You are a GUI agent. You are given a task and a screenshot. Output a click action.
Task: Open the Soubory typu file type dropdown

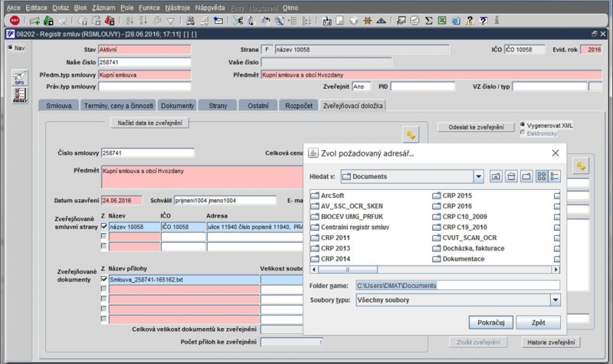556,300
